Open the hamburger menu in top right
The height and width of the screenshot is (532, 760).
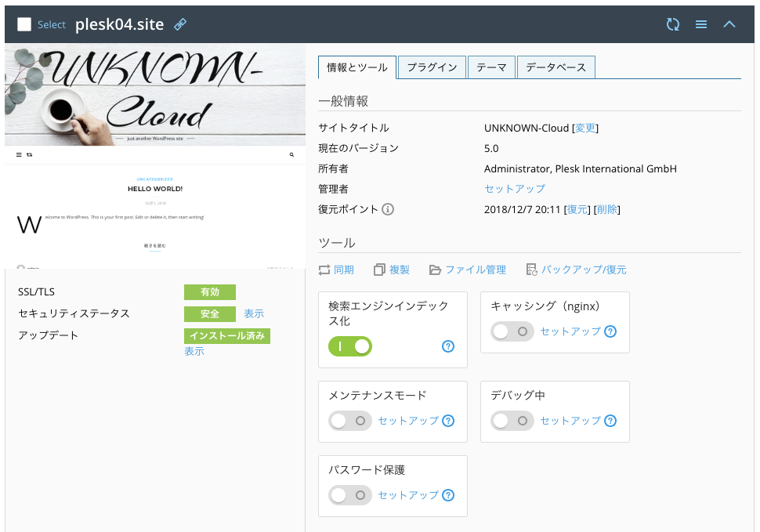(700, 24)
